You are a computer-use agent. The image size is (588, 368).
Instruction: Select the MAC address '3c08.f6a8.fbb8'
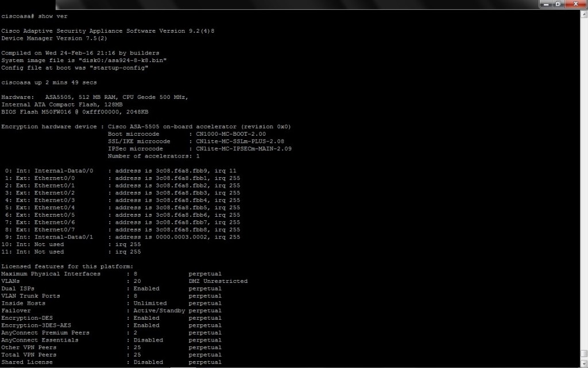click(x=181, y=230)
